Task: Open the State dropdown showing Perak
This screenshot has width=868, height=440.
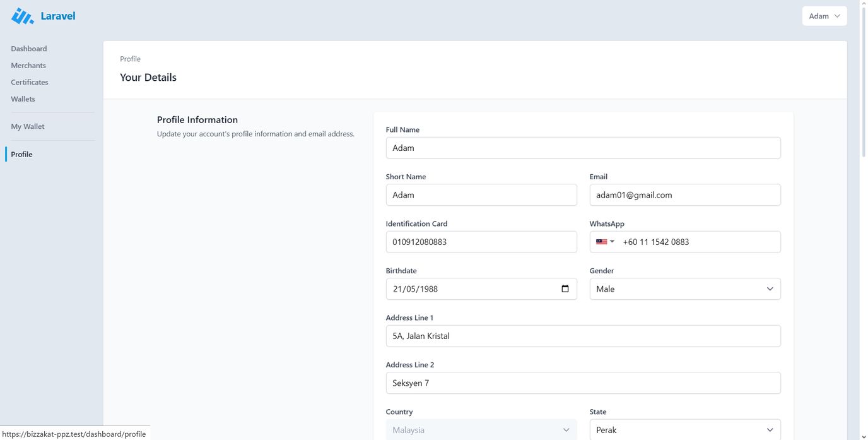Action: pyautogui.click(x=684, y=429)
